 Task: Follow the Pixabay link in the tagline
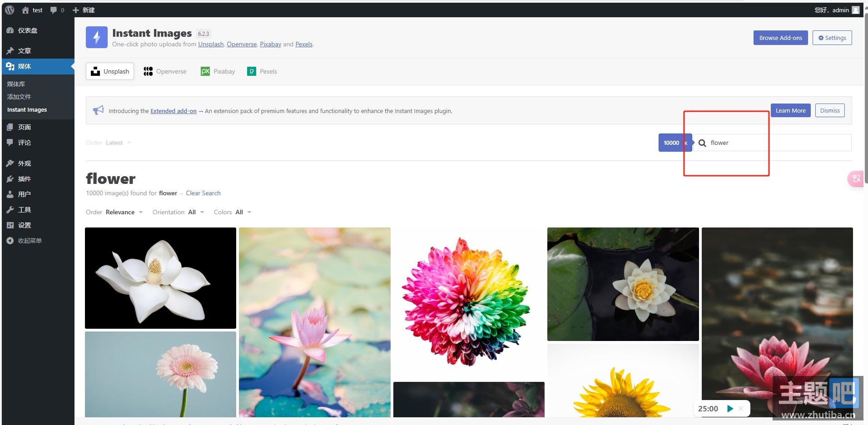tap(270, 44)
